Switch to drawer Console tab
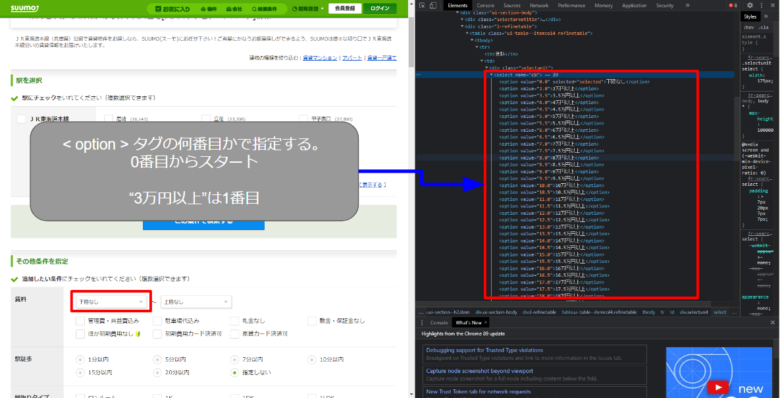Image resolution: width=780 pixels, height=398 pixels. (x=439, y=322)
